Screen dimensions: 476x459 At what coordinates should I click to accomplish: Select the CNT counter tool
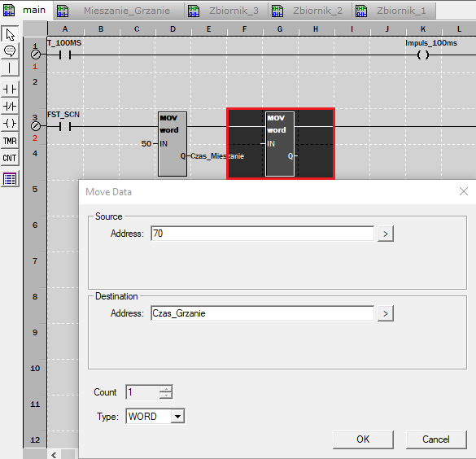10,158
